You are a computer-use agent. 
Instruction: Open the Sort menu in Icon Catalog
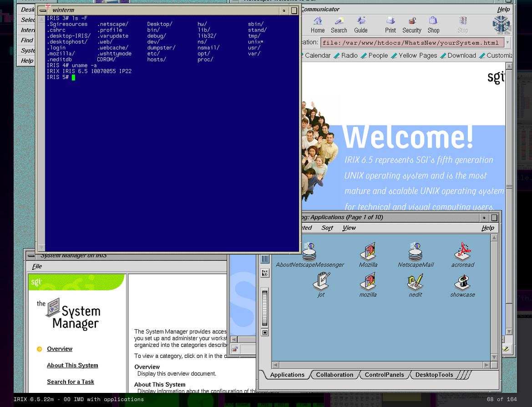pyautogui.click(x=327, y=228)
